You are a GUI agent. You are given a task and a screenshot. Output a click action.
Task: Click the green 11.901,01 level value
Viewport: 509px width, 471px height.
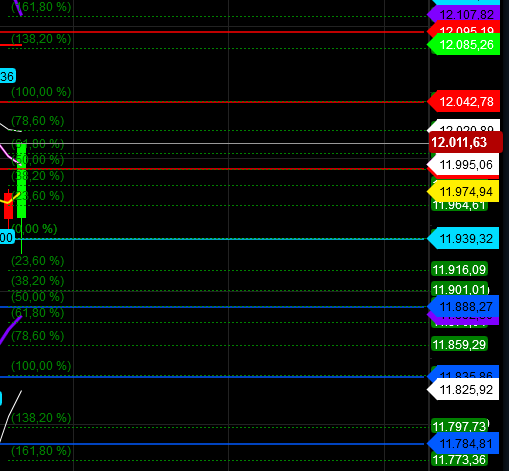pos(459,289)
